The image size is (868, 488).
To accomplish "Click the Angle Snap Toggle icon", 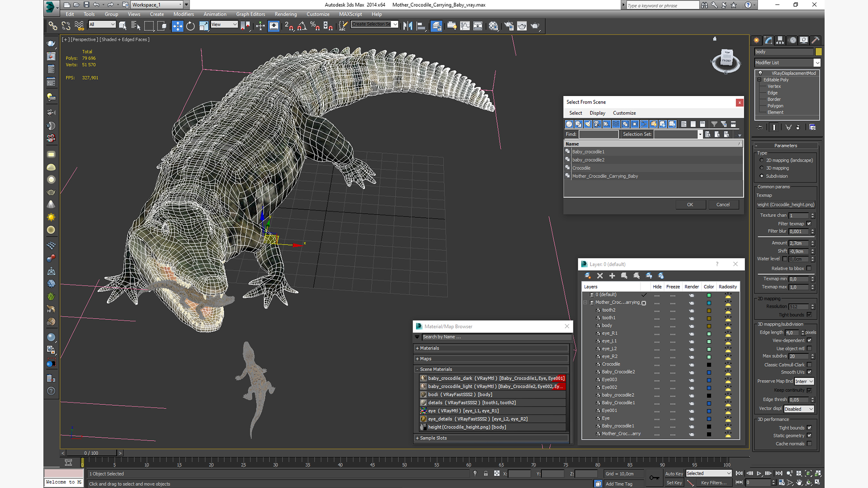I will pyautogui.click(x=302, y=26).
